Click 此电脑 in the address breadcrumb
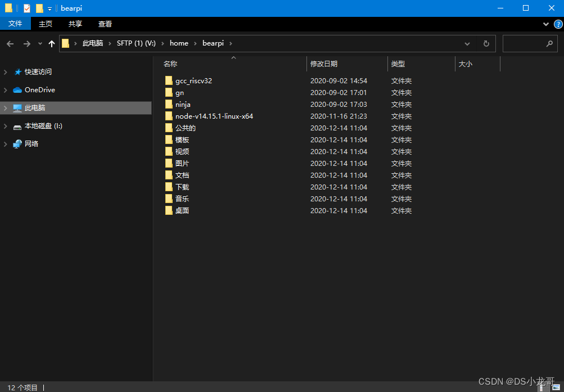Image resolution: width=564 pixels, height=392 pixels. (x=93, y=43)
